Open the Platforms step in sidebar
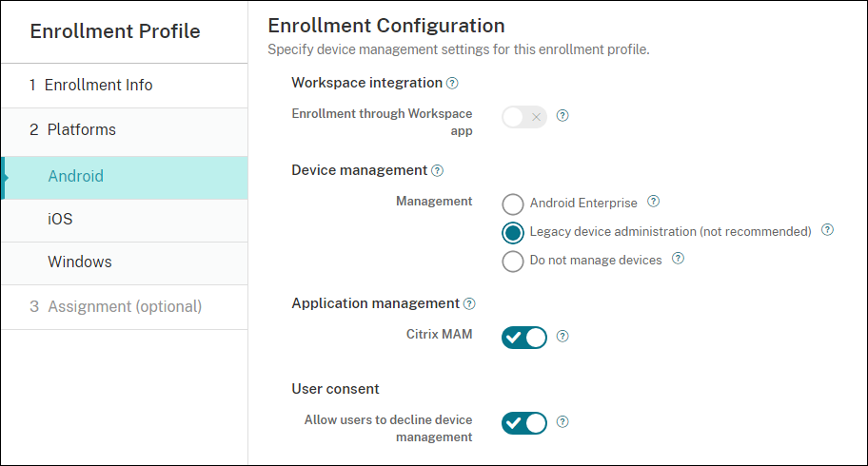Screen dimensions: 868x466 (x=82, y=129)
